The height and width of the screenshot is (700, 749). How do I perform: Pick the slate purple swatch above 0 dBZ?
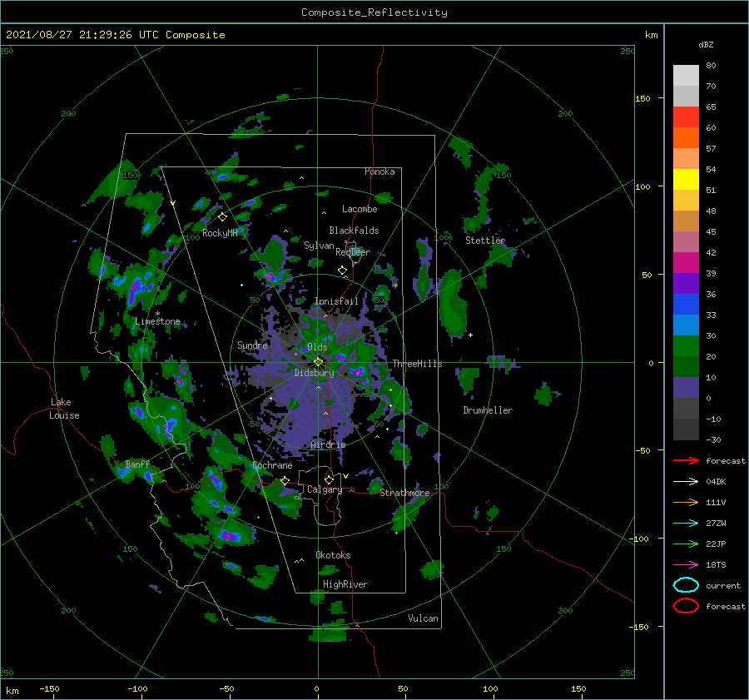[x=686, y=388]
